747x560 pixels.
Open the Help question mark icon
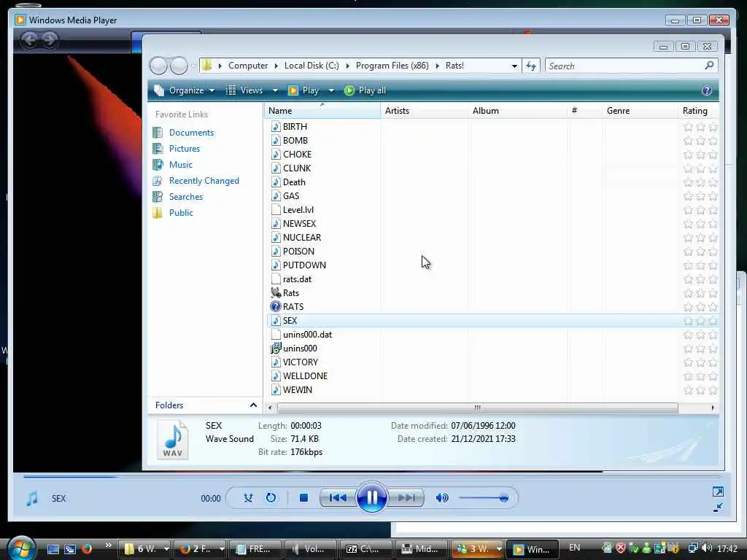[x=706, y=90]
